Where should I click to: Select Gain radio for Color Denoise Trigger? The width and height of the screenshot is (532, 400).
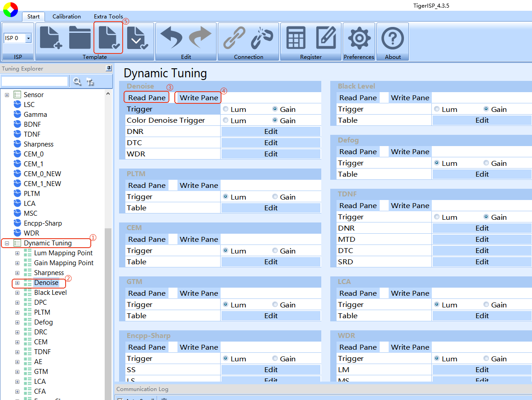275,120
